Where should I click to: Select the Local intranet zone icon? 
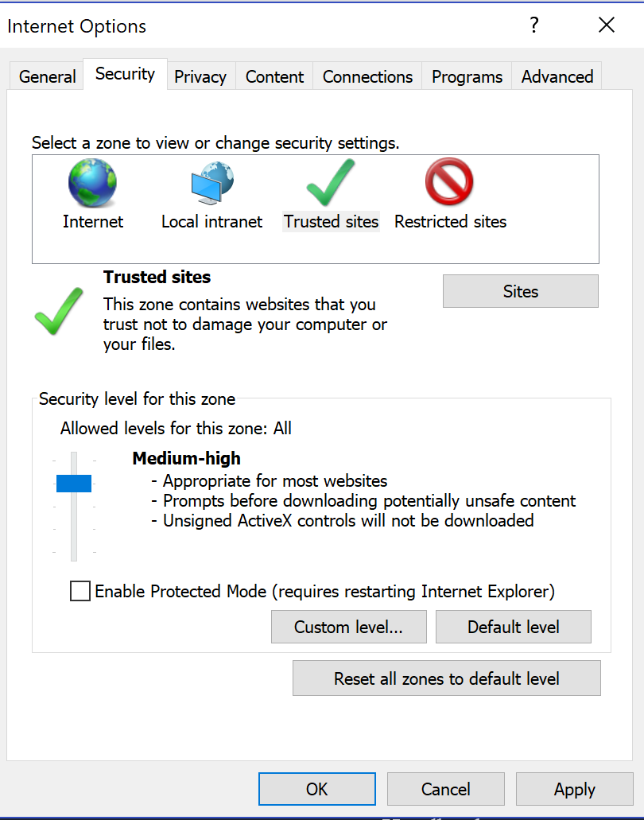[x=211, y=184]
